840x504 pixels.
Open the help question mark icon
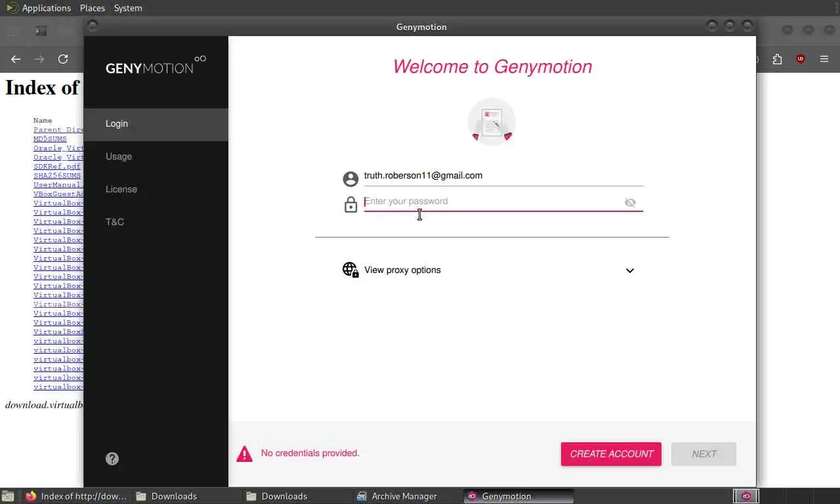[112, 459]
